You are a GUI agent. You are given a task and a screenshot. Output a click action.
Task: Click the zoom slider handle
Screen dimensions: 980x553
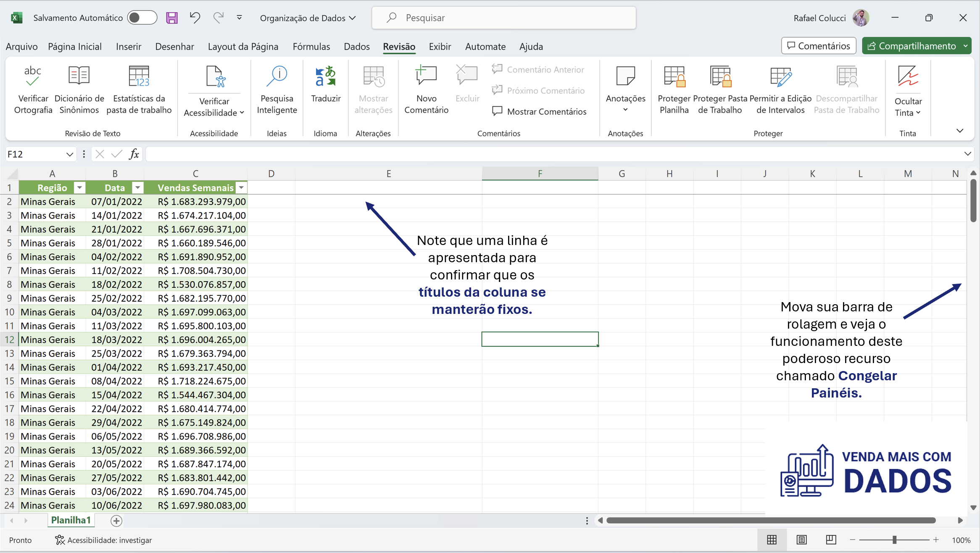point(895,540)
